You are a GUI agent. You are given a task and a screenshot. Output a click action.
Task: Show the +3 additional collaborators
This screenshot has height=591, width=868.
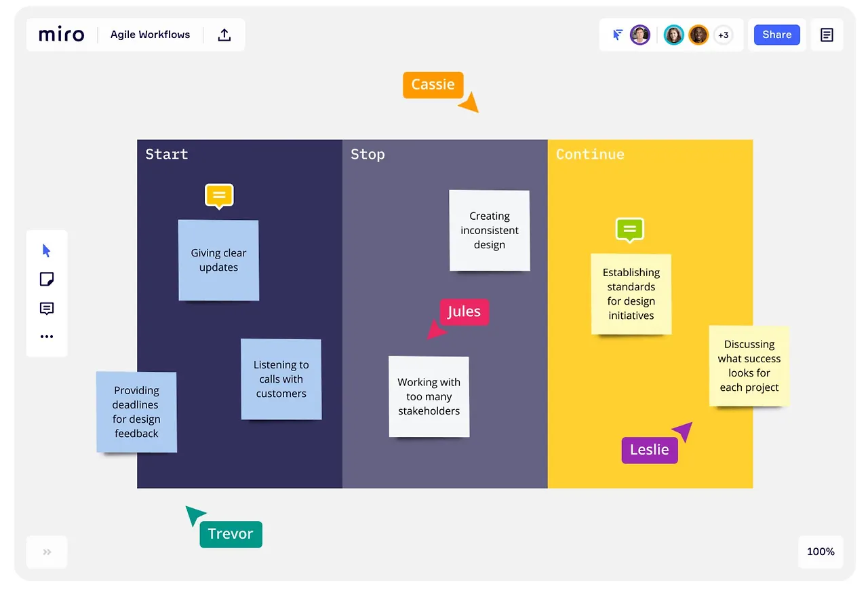[x=724, y=35]
